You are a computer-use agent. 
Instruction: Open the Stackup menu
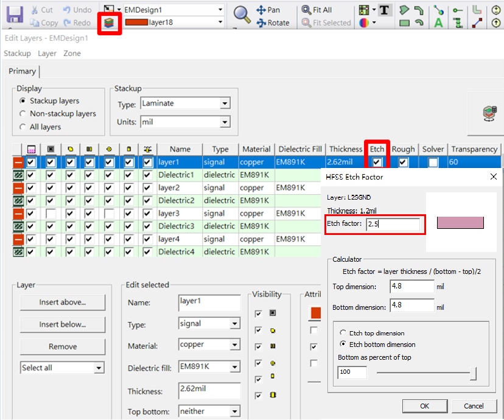(x=18, y=54)
